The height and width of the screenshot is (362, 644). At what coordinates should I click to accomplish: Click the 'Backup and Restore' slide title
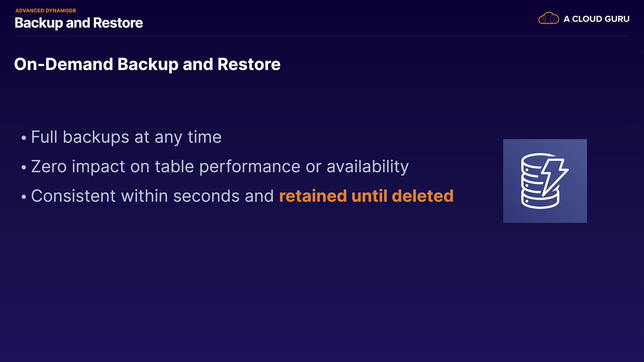(x=79, y=23)
